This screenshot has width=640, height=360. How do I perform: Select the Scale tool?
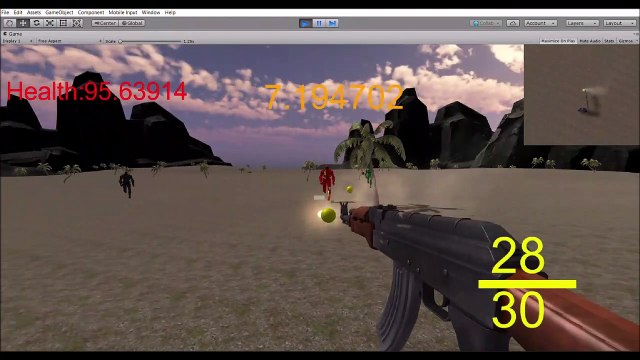pos(50,23)
